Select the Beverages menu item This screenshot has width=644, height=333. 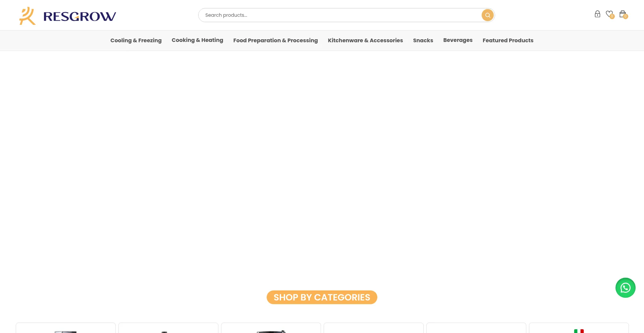(458, 40)
